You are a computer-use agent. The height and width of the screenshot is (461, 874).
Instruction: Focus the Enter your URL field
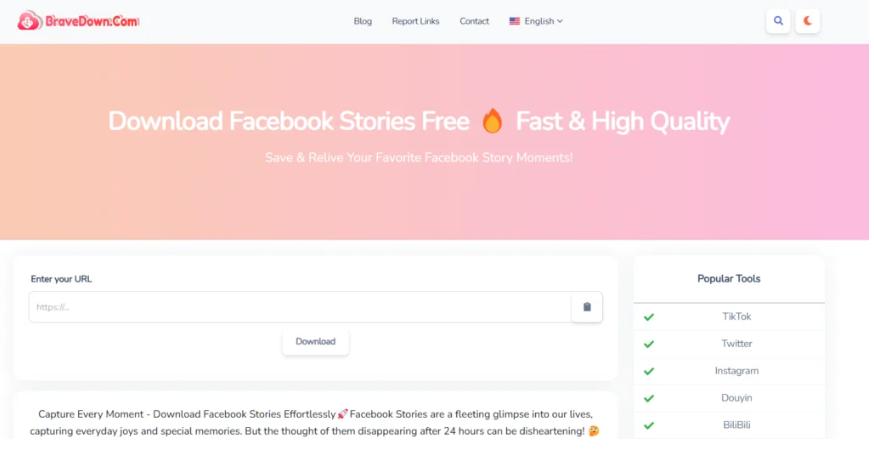click(x=300, y=307)
